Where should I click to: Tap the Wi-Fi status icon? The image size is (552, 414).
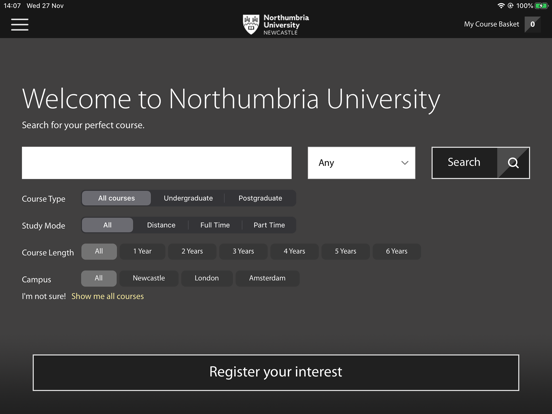click(x=501, y=6)
